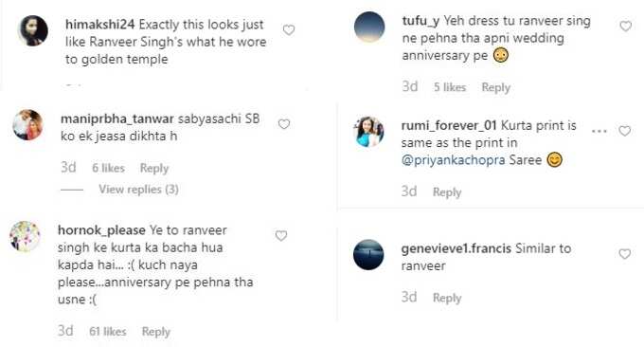644x347 pixels.
Task: View 6 likes on maniprbha_tanwar's comment
Action: coord(108,168)
